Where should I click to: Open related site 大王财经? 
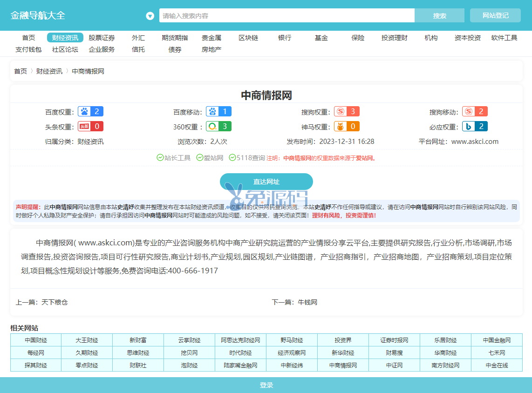coord(87,340)
